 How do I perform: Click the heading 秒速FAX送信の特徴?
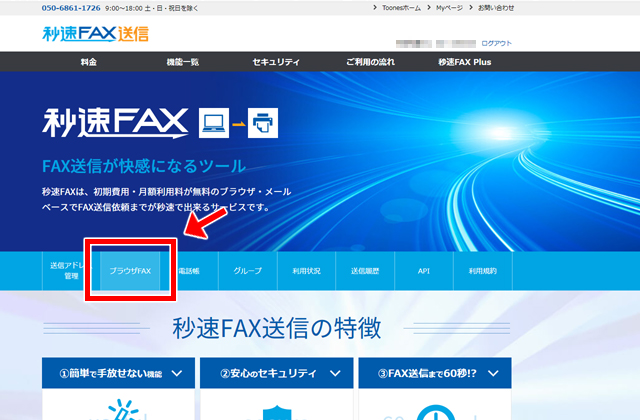[277, 328]
